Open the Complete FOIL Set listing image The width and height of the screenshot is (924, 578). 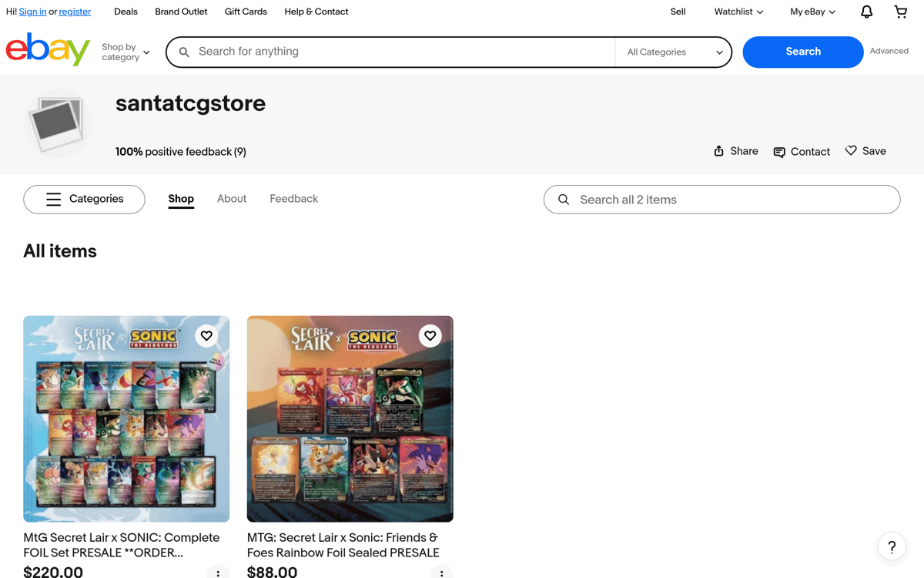pos(126,418)
